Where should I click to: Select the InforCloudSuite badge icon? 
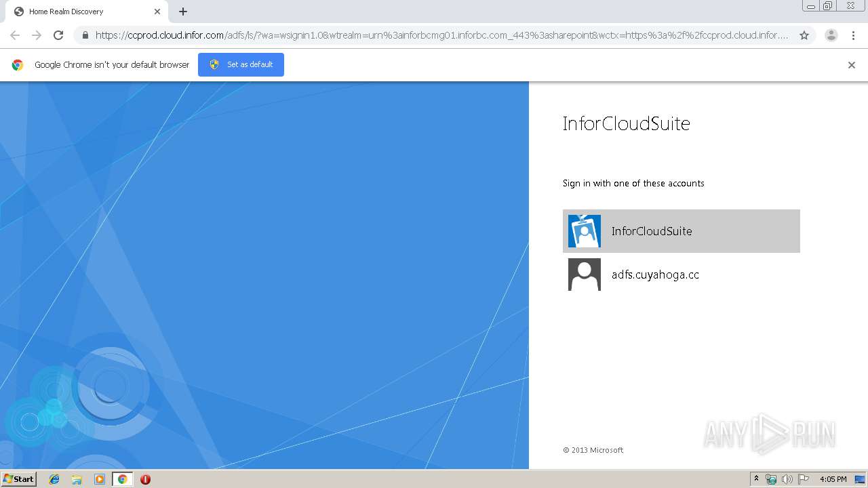click(585, 231)
